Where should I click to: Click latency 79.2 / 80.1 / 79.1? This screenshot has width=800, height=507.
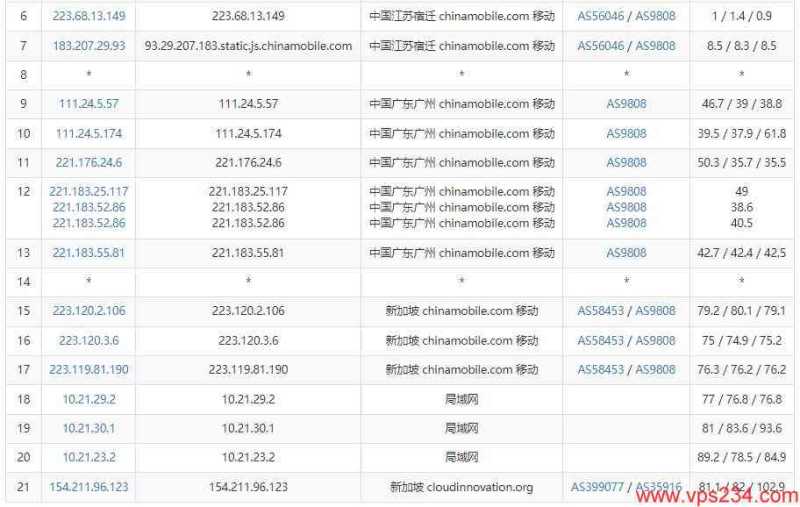click(741, 310)
